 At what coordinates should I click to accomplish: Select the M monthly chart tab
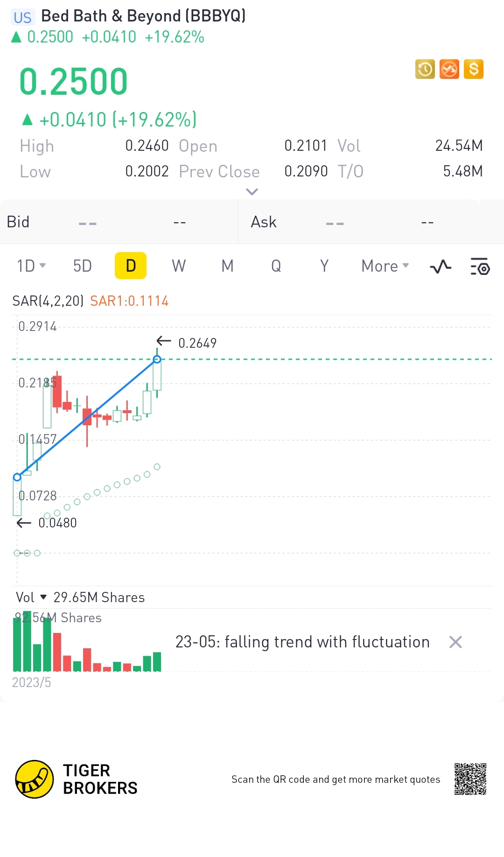(227, 266)
